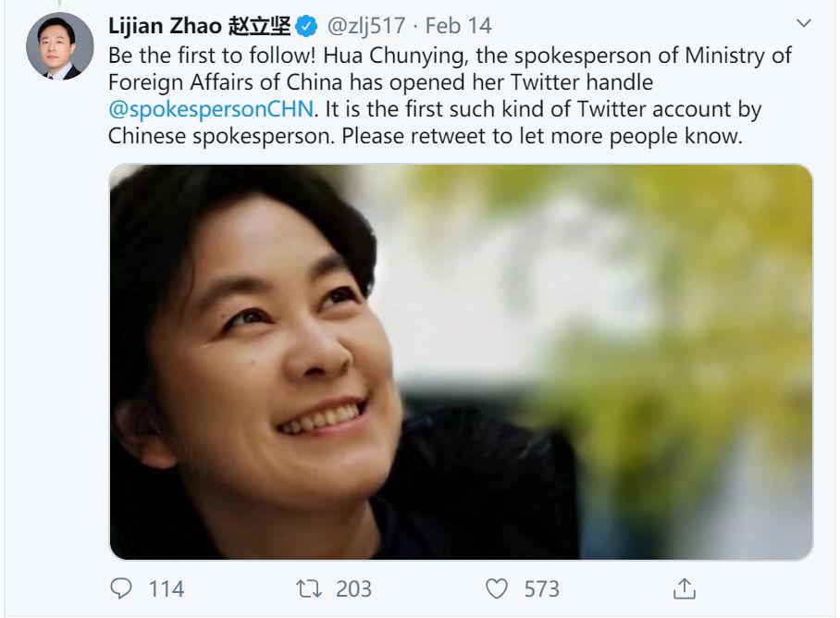Screen dimensions: 840x618
Task: Click the Lijian Zhao display name
Action: point(166,25)
